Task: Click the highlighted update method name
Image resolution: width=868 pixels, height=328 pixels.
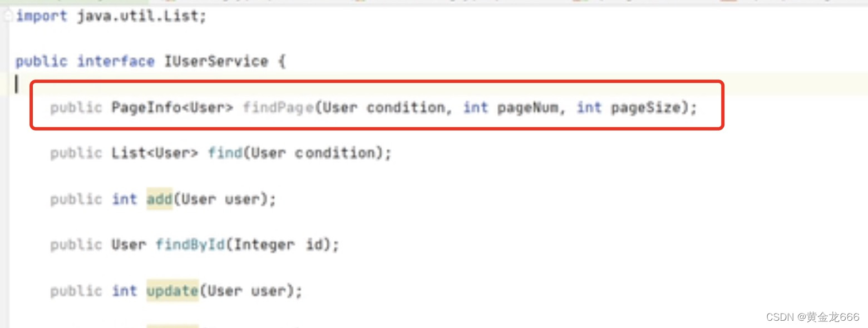Action: pyautogui.click(x=172, y=291)
